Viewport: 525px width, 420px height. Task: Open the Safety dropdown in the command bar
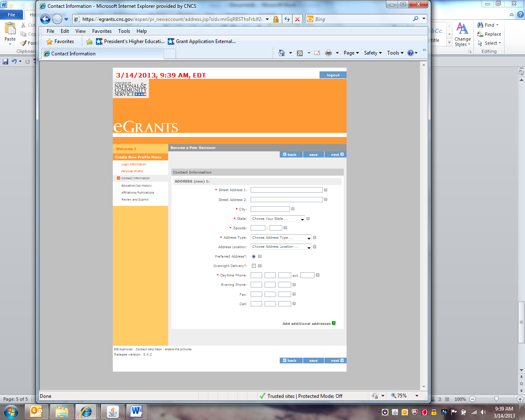click(x=373, y=53)
